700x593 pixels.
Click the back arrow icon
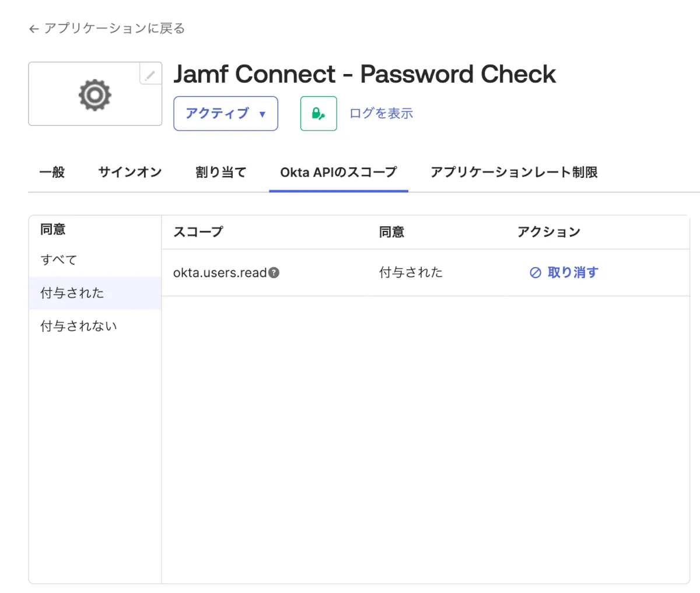[34, 29]
